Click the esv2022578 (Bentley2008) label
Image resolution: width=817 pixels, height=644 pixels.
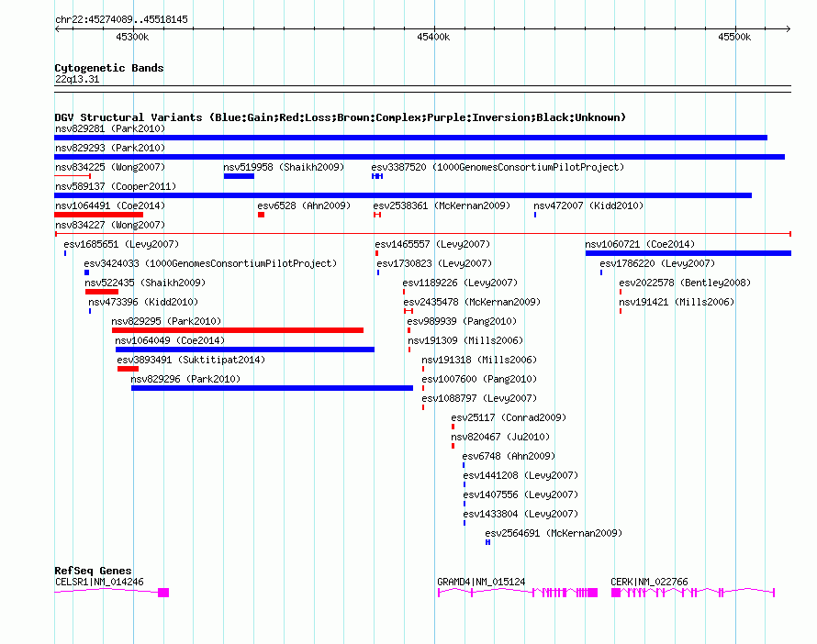pyautogui.click(x=685, y=283)
